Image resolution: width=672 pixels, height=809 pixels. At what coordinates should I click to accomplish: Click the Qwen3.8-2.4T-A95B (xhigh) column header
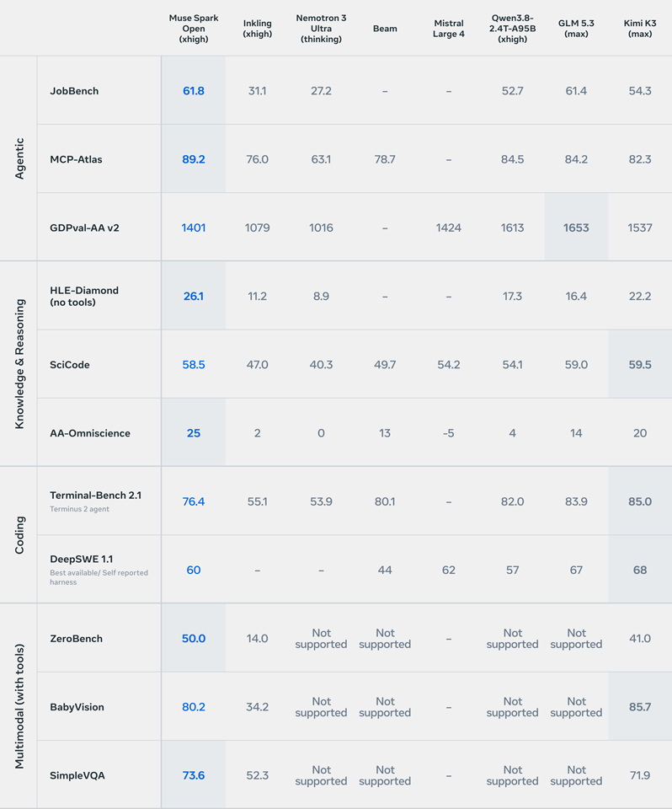click(512, 29)
